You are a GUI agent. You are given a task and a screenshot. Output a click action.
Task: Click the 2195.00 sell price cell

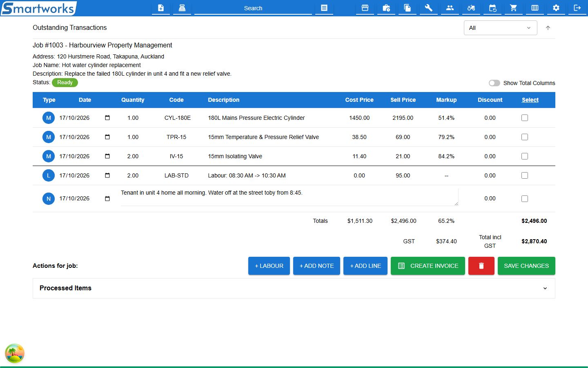(x=403, y=118)
